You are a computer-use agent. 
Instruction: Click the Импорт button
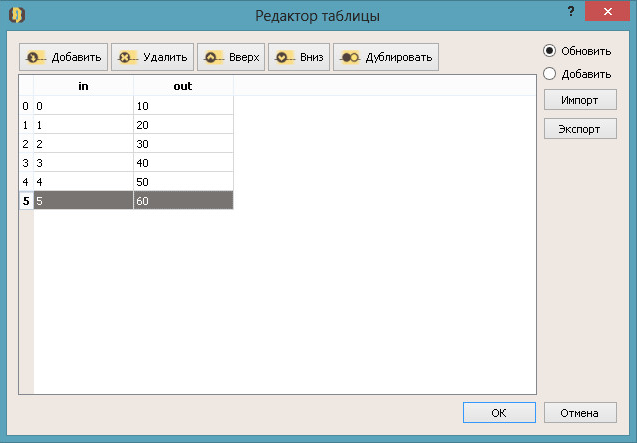(580, 100)
